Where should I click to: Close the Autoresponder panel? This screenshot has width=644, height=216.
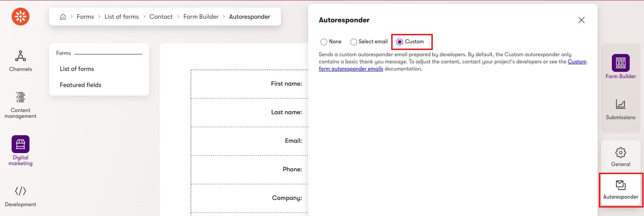click(581, 20)
